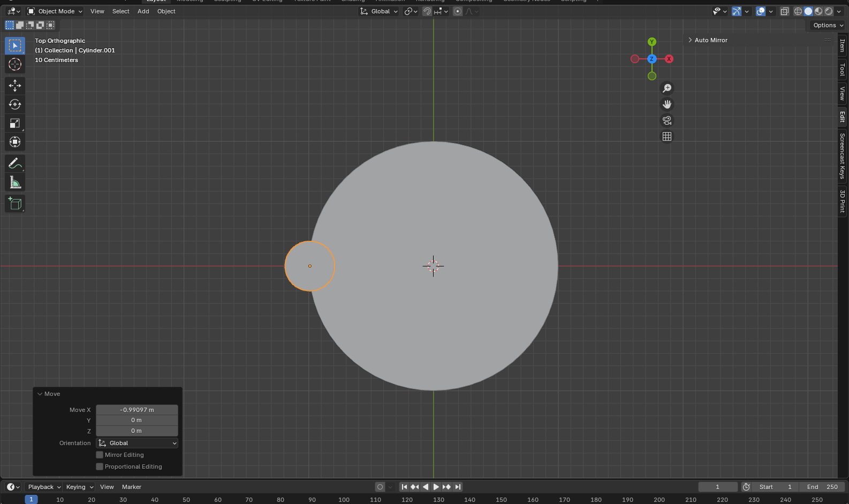The width and height of the screenshot is (849, 504).
Task: Toggle use preview range clock icon
Action: coord(746,487)
